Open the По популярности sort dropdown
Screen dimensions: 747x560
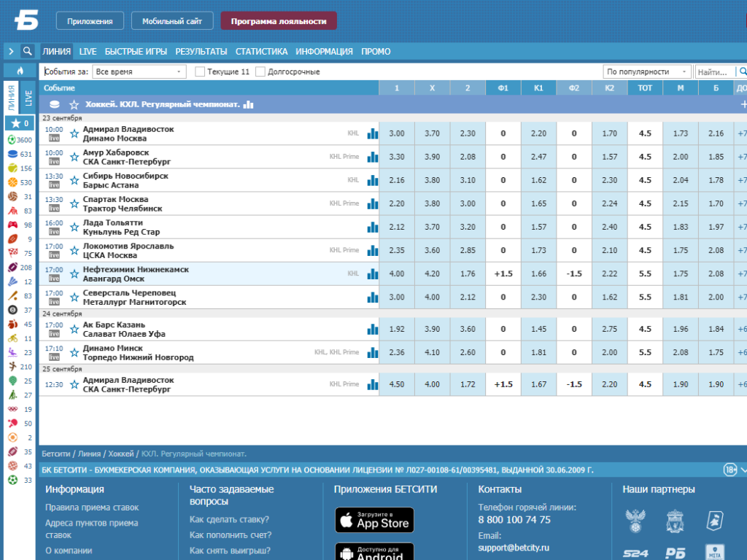coord(647,71)
